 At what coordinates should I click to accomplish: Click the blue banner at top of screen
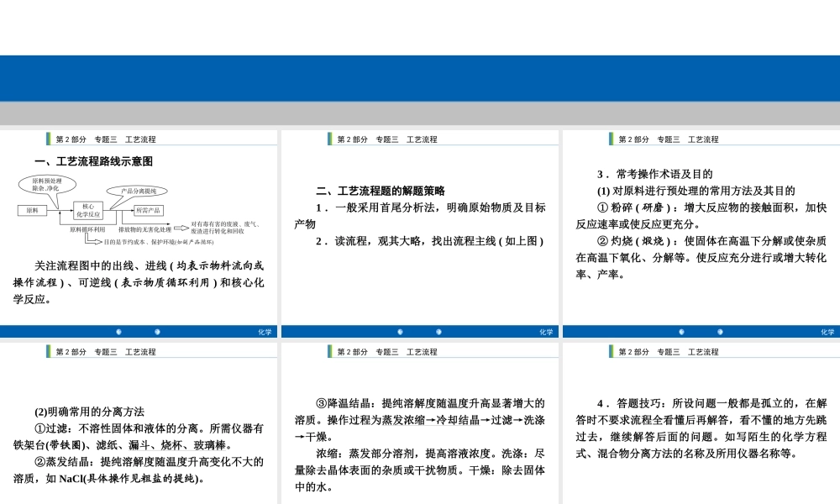click(x=420, y=80)
